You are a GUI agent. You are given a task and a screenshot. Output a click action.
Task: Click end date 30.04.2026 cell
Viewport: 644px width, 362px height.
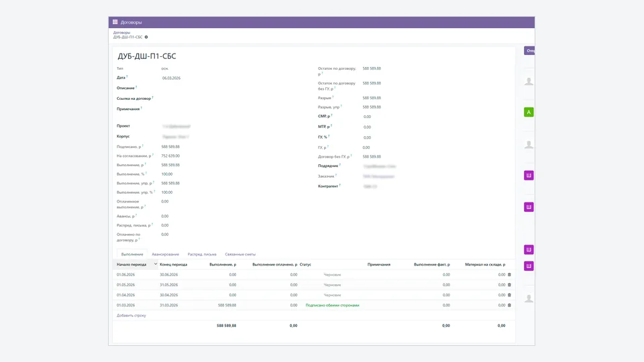point(169,295)
